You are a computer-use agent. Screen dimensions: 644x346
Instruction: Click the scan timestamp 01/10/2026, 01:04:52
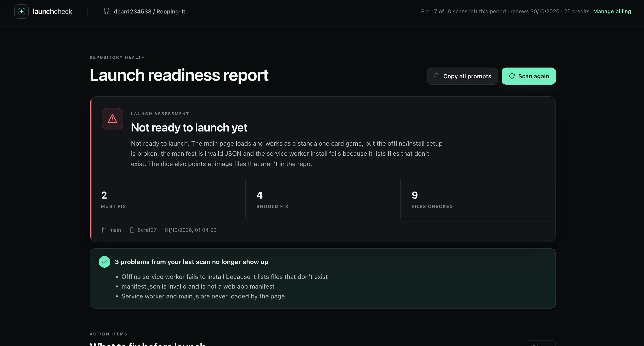pyautogui.click(x=191, y=230)
